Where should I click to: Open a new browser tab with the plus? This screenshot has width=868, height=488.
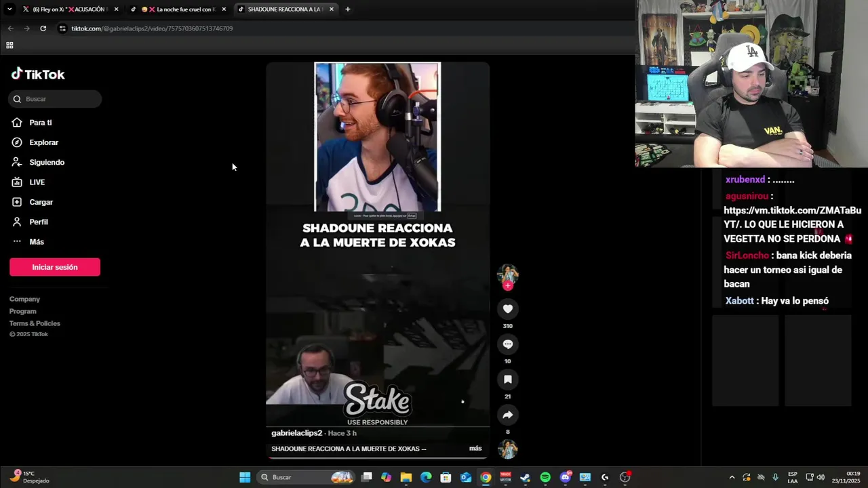348,9
